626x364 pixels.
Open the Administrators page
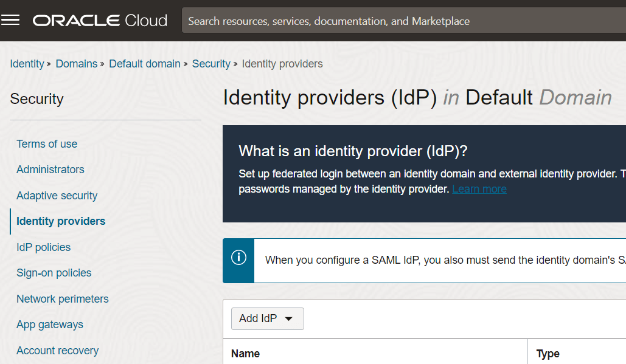tap(50, 170)
